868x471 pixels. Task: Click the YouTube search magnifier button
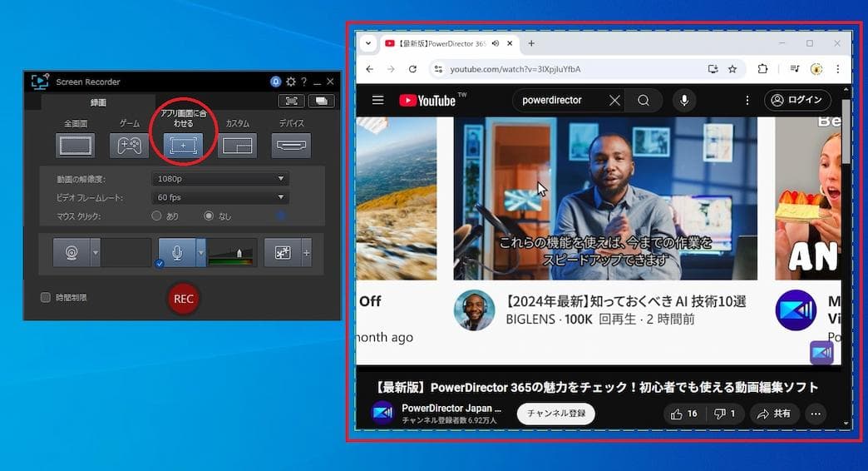tap(644, 101)
